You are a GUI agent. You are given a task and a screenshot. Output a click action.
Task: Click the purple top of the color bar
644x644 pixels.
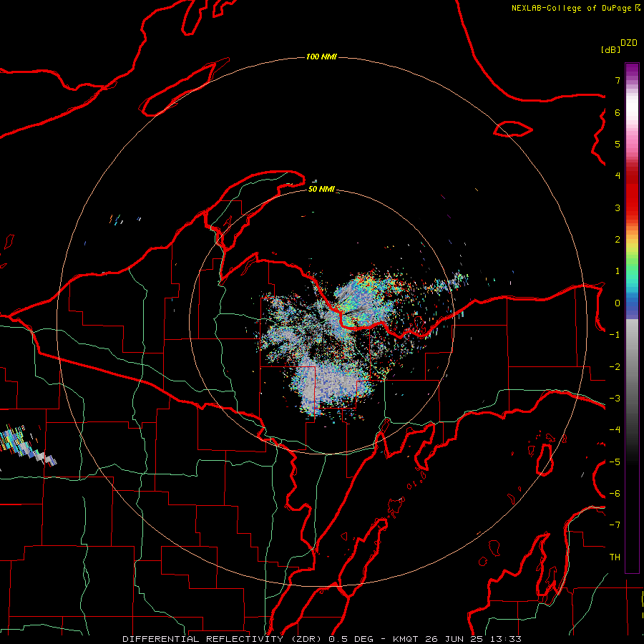pos(632,69)
